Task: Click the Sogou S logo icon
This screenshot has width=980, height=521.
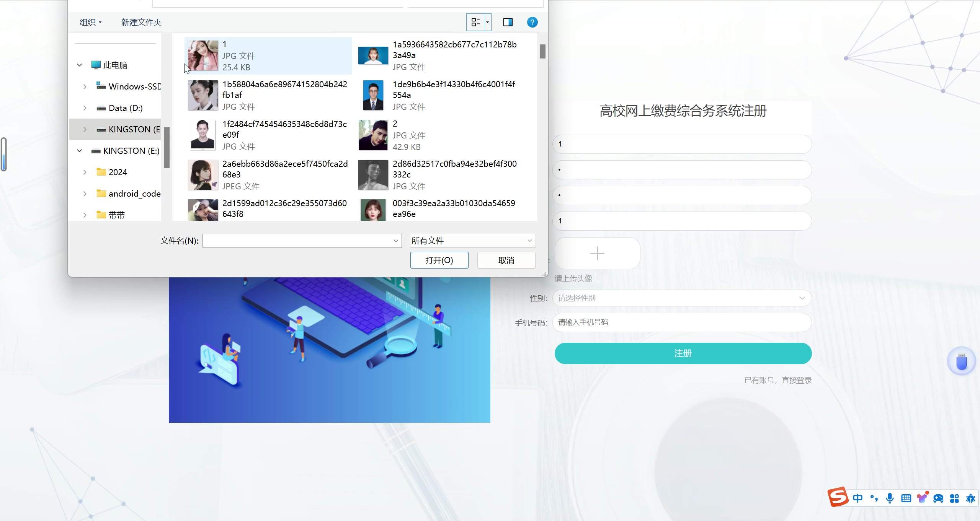Action: tap(838, 497)
